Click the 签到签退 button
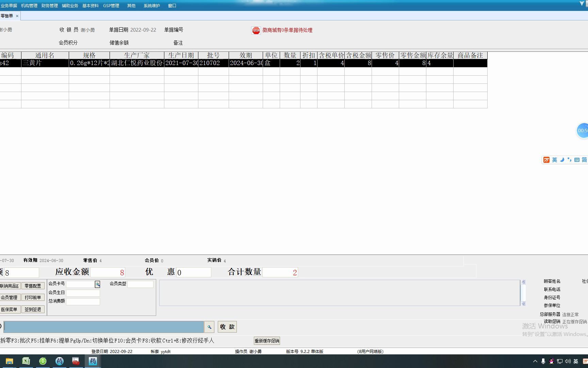This screenshot has height=368, width=588. click(x=33, y=309)
